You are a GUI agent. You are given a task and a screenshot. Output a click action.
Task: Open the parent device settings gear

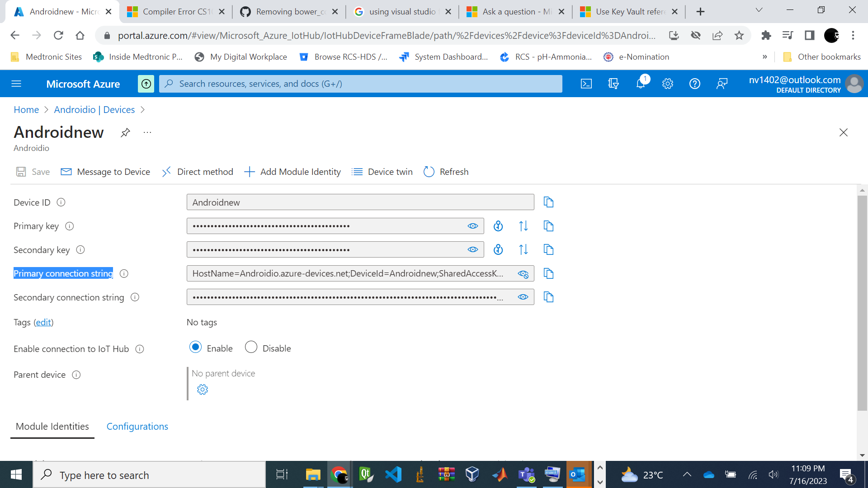[202, 389]
